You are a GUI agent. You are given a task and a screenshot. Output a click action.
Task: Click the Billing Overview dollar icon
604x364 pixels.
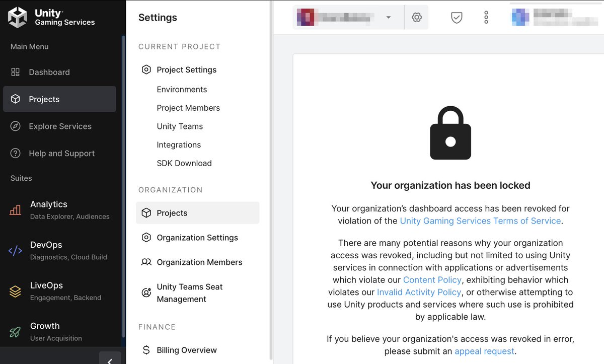(x=146, y=350)
